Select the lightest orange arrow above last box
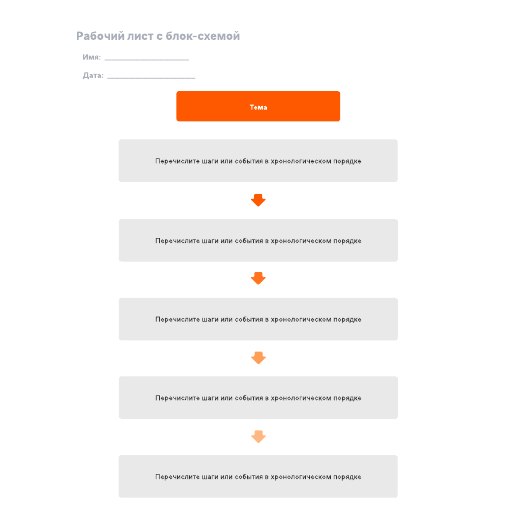This screenshot has height=516, width=516. point(258,437)
